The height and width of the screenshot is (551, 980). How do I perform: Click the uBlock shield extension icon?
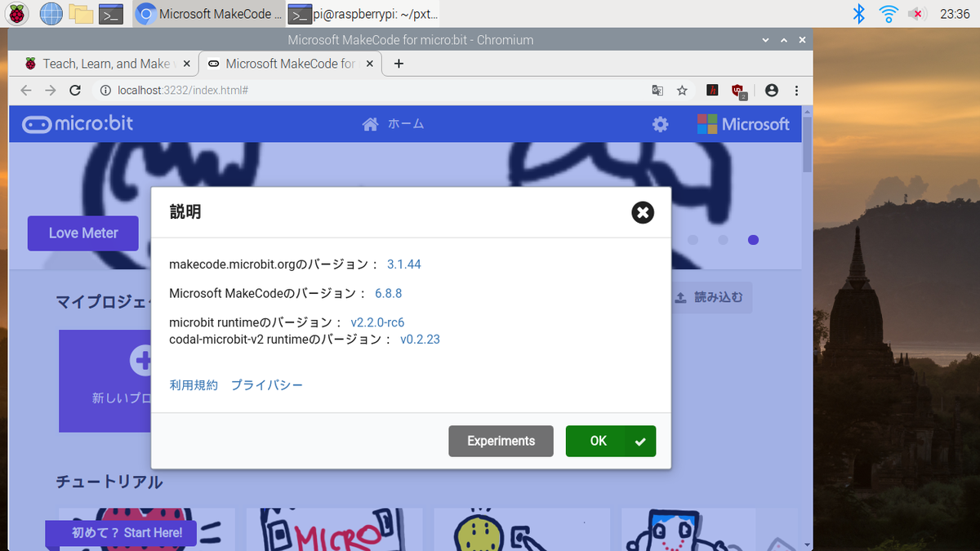click(x=739, y=91)
